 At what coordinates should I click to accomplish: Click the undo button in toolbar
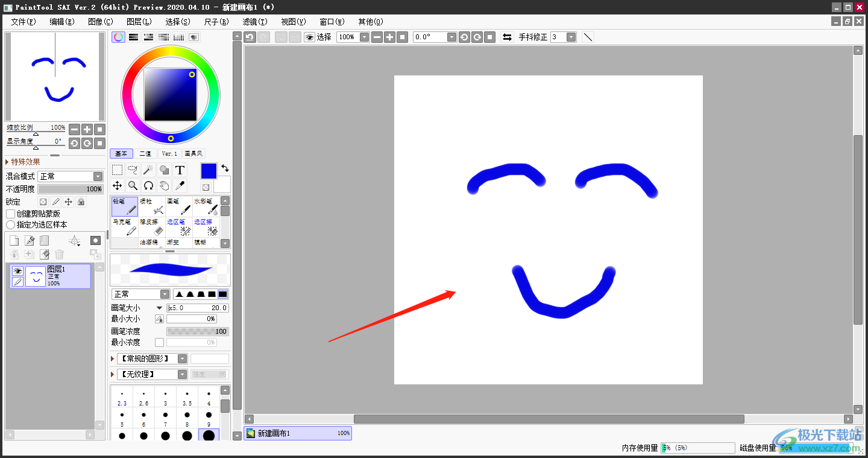(250, 37)
